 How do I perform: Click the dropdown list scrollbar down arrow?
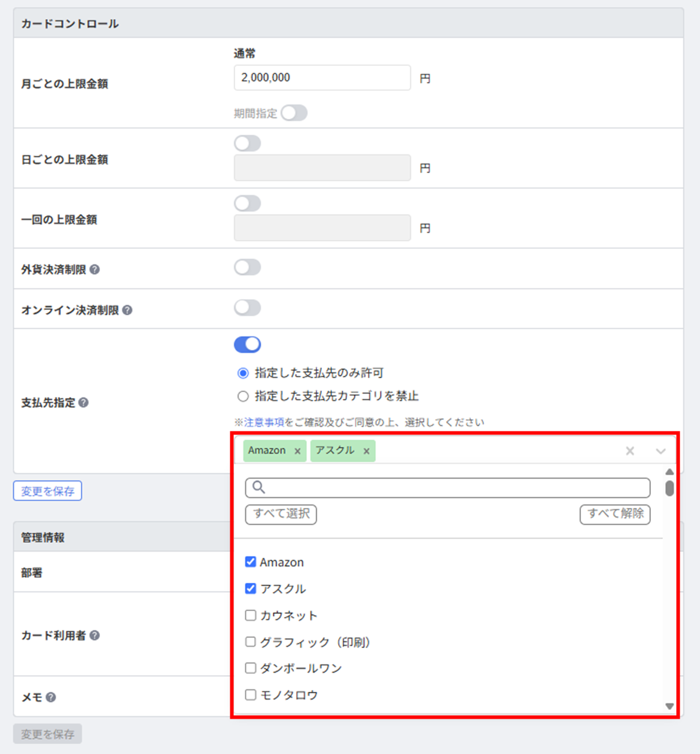click(669, 706)
